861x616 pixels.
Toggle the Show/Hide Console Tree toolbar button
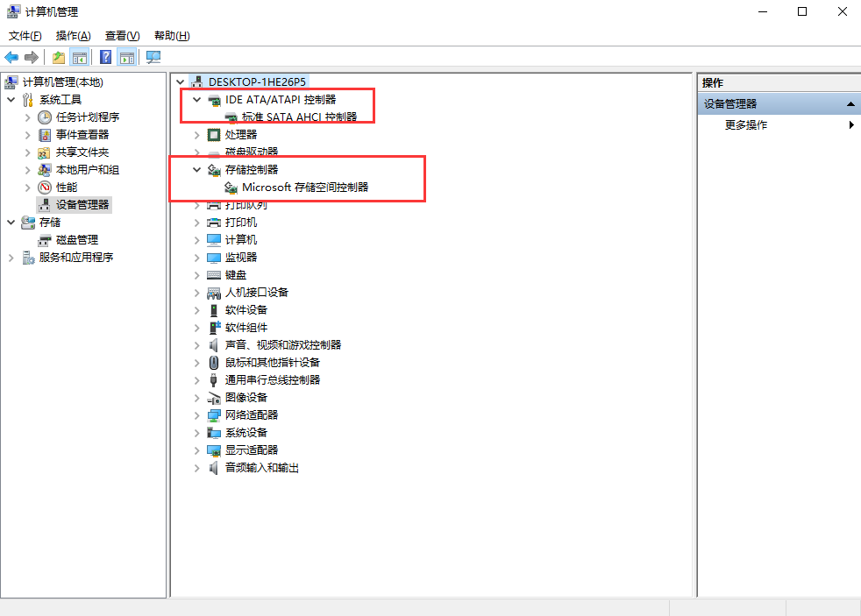(80, 58)
